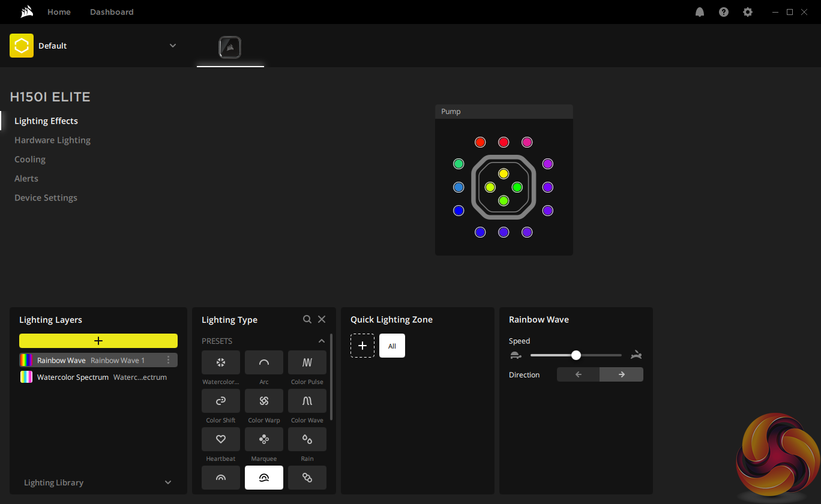Open Device Settings
The width and height of the screenshot is (821, 504).
pos(46,198)
